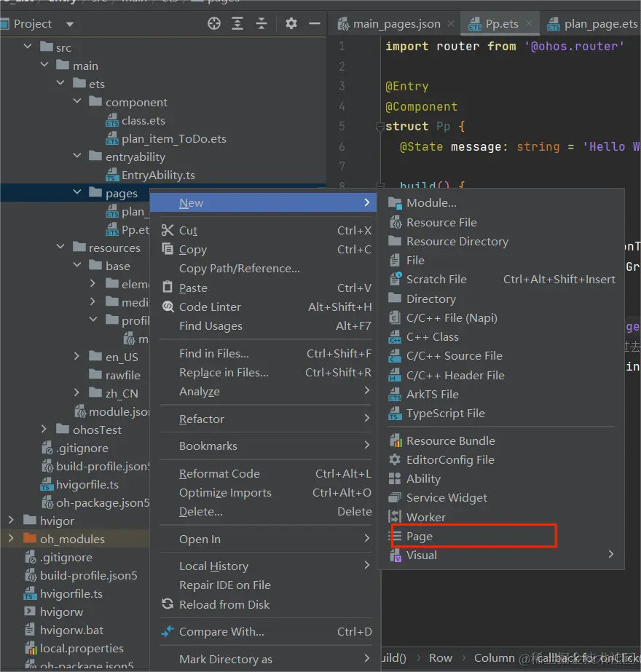Click the Worker icon
Image resolution: width=641 pixels, height=672 pixels.
pos(395,516)
